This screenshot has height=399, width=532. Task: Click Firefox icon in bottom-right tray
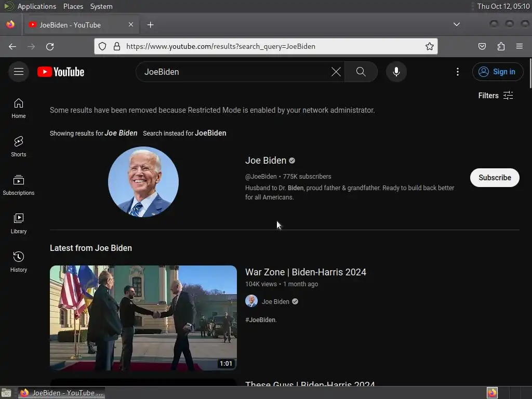click(492, 393)
